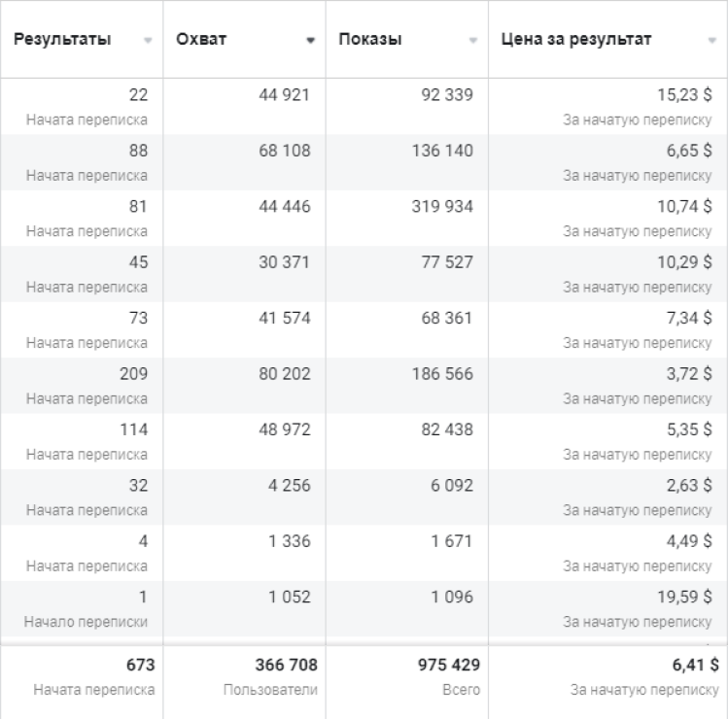
Task: Select the Начало переписки result label
Action: [x=86, y=622]
